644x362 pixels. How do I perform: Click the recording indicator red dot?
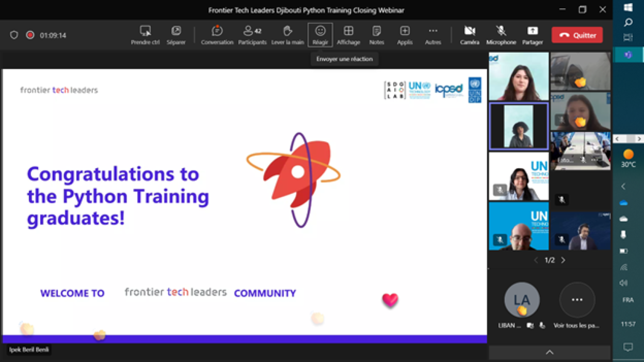(x=30, y=35)
